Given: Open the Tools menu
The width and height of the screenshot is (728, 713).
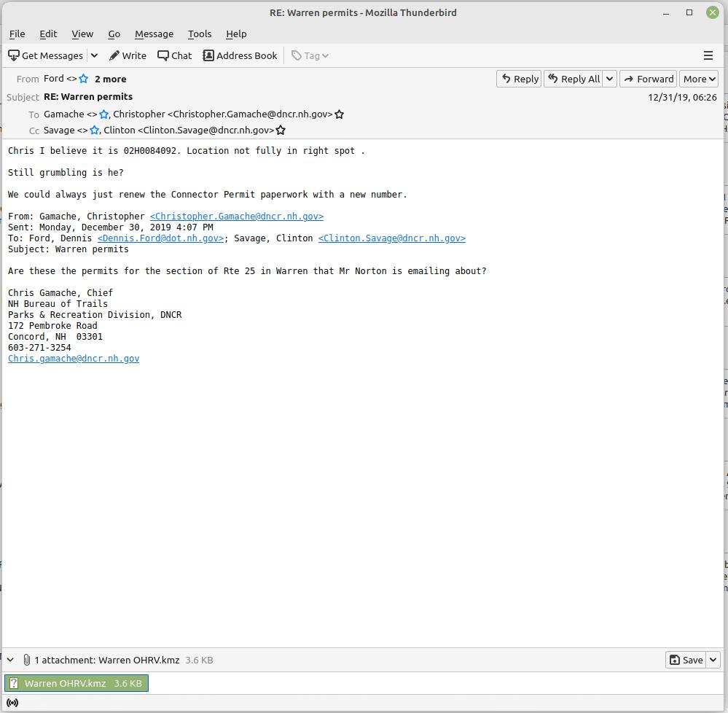Looking at the screenshot, I should pyautogui.click(x=199, y=34).
